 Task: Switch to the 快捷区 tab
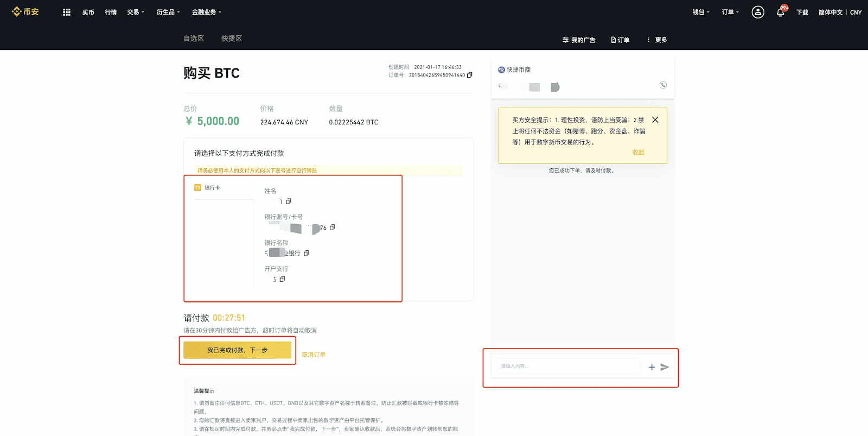tap(232, 39)
